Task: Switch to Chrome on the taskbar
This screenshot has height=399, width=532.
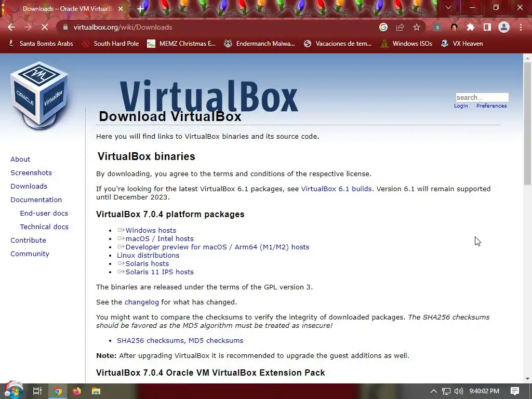Action: (x=58, y=391)
